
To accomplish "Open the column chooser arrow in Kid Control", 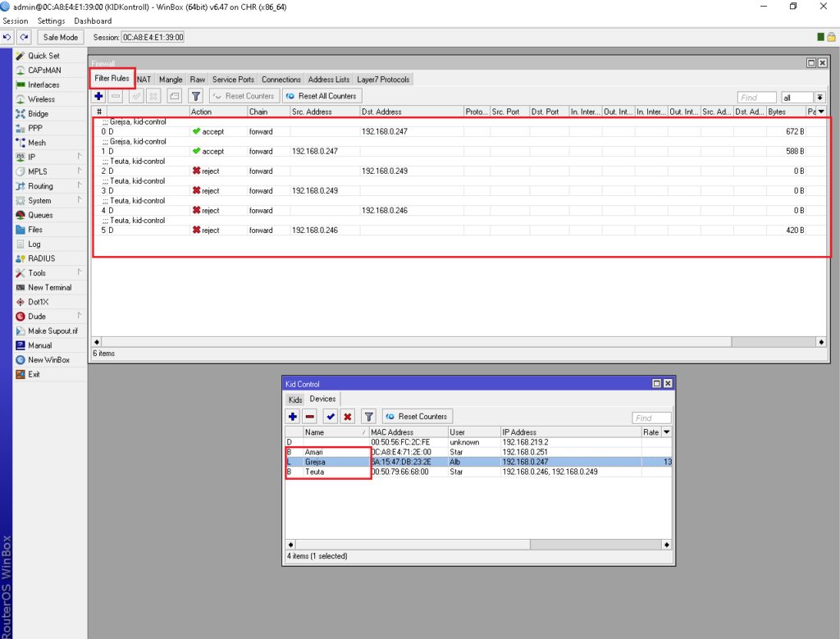I will point(666,432).
